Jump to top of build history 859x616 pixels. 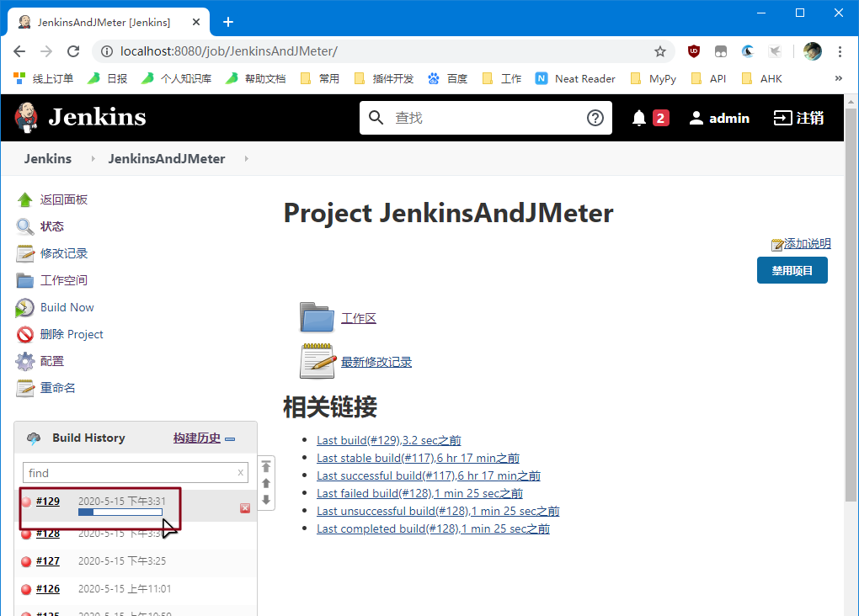265,466
